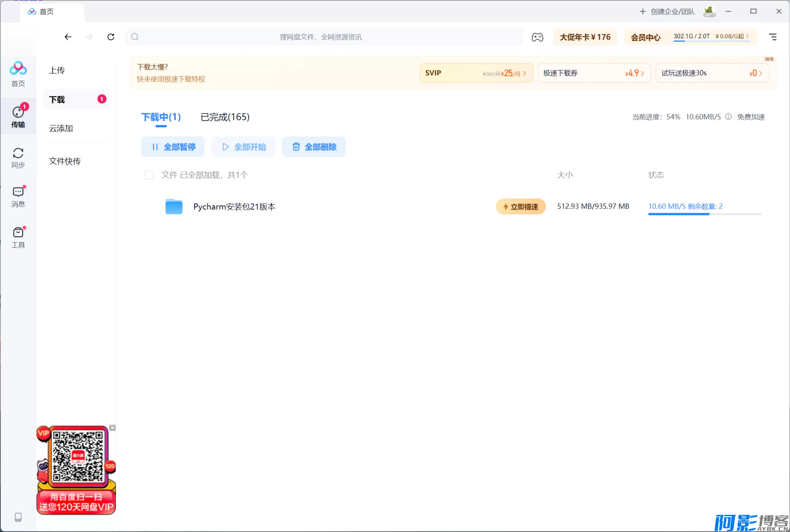Click the game controller icon

pyautogui.click(x=537, y=37)
